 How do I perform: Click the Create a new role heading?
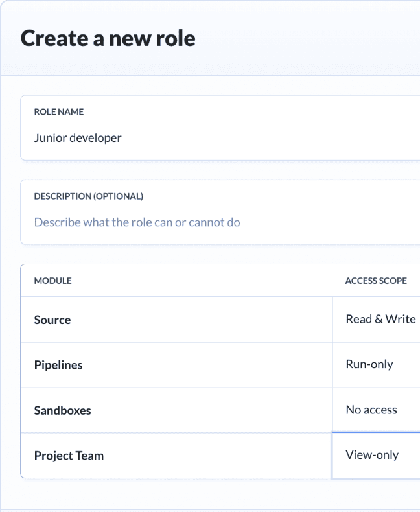click(108, 38)
